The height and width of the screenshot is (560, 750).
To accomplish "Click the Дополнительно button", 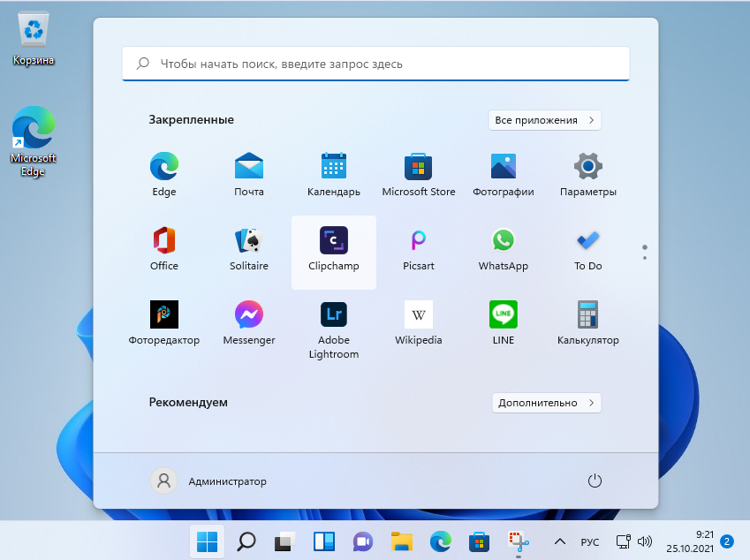I will [x=546, y=403].
